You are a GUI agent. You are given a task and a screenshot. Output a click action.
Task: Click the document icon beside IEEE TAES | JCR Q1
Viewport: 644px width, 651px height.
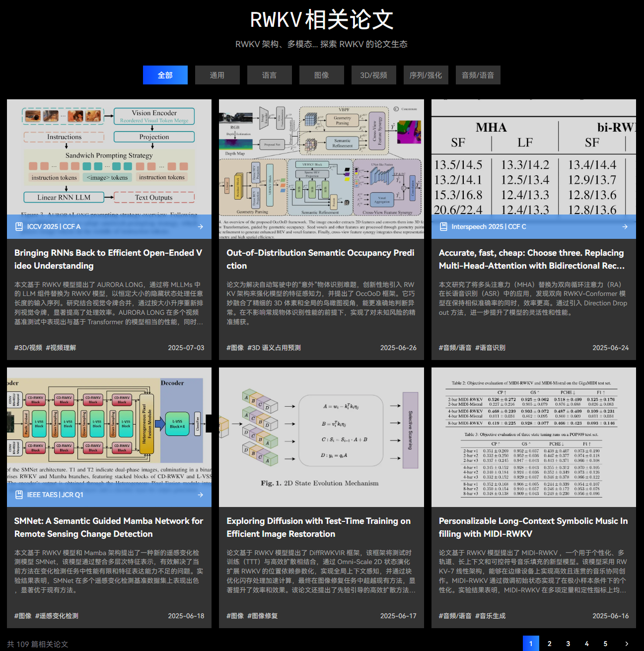(x=19, y=495)
